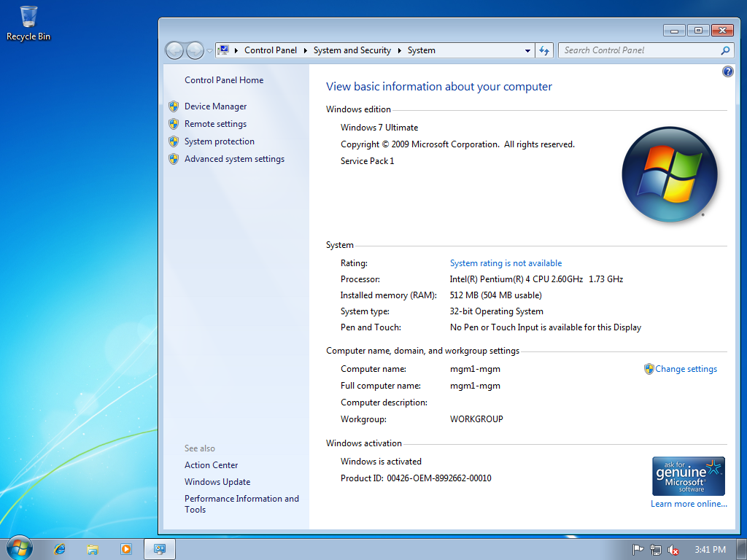Click the blue Help question mark icon
Image resolution: width=747 pixels, height=560 pixels.
point(727,71)
